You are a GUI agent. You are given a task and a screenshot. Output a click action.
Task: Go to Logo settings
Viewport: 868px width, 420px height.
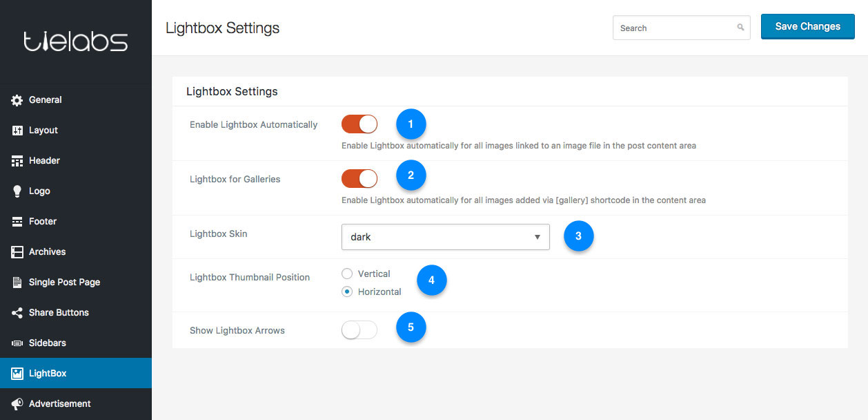click(76, 191)
